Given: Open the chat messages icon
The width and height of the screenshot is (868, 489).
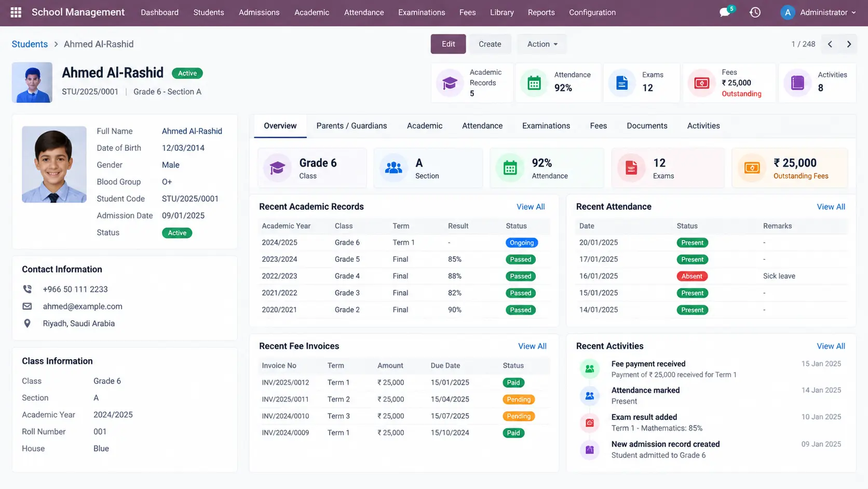Looking at the screenshot, I should (725, 12).
